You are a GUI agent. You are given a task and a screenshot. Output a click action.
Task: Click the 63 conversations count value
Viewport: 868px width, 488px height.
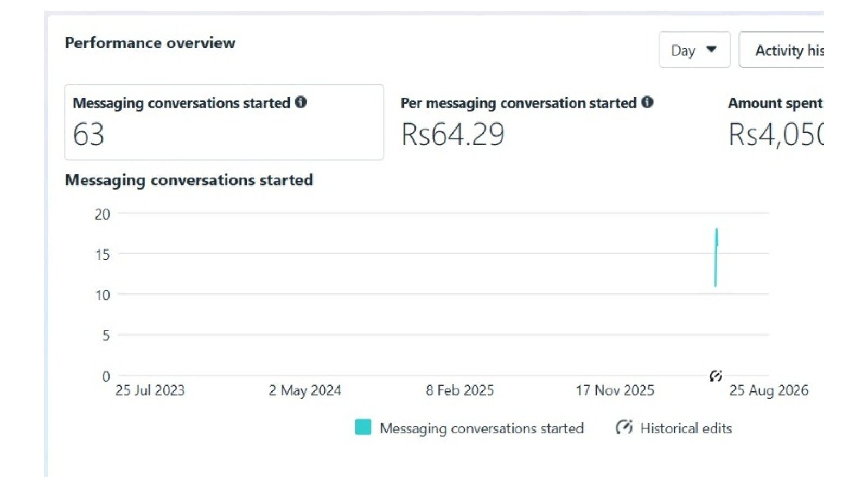(88, 134)
